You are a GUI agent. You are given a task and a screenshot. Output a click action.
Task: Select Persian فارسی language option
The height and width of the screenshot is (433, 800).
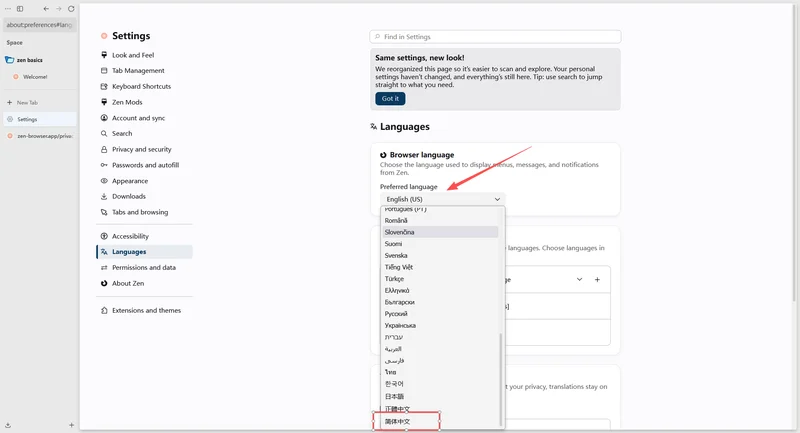[x=440, y=361]
